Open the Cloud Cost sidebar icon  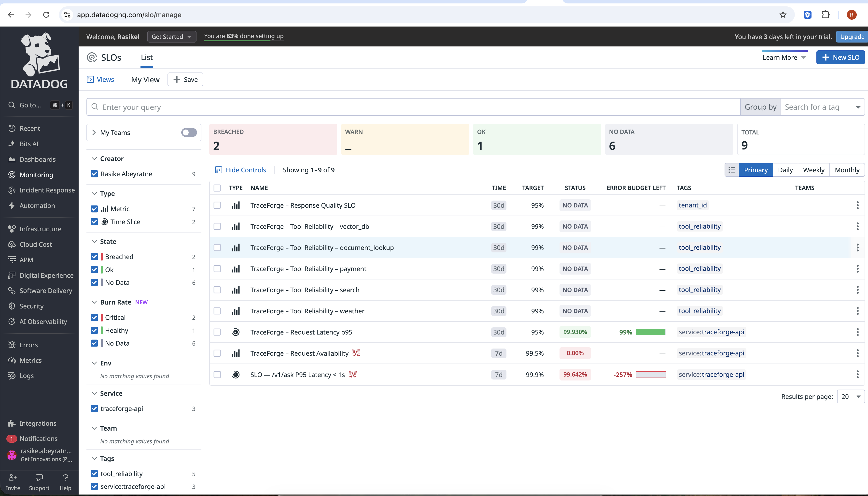pos(12,244)
